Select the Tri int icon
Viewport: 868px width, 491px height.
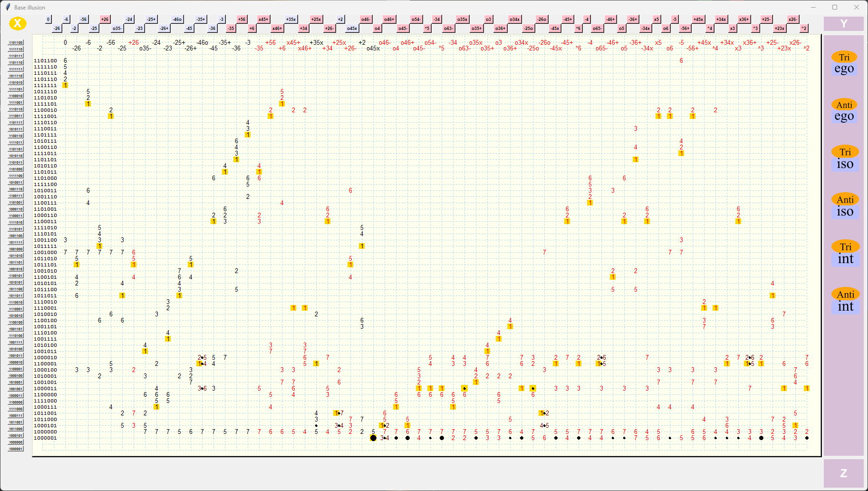click(846, 253)
